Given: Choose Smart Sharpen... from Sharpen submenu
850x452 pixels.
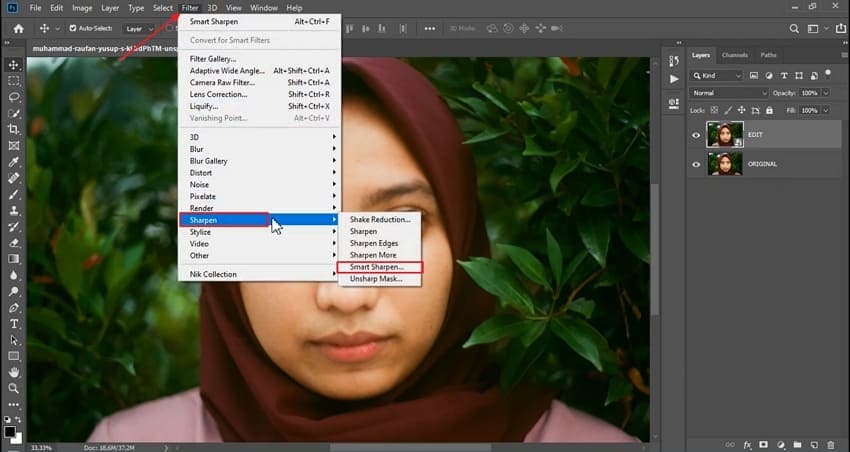Looking at the screenshot, I should tap(379, 267).
